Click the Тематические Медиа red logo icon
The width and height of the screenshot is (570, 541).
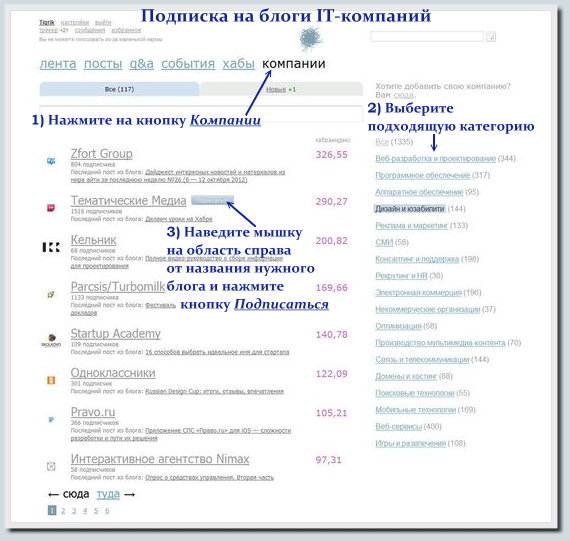pos(51,208)
